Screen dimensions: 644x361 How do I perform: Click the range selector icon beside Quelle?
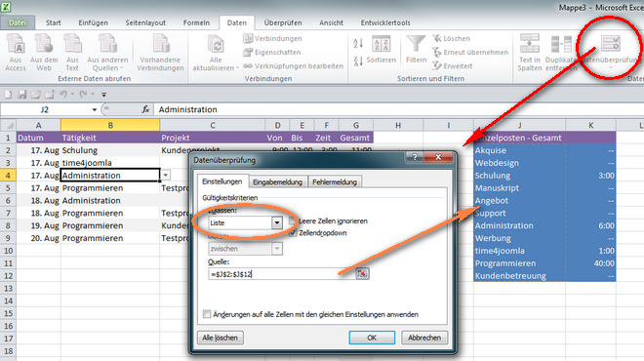[362, 273]
